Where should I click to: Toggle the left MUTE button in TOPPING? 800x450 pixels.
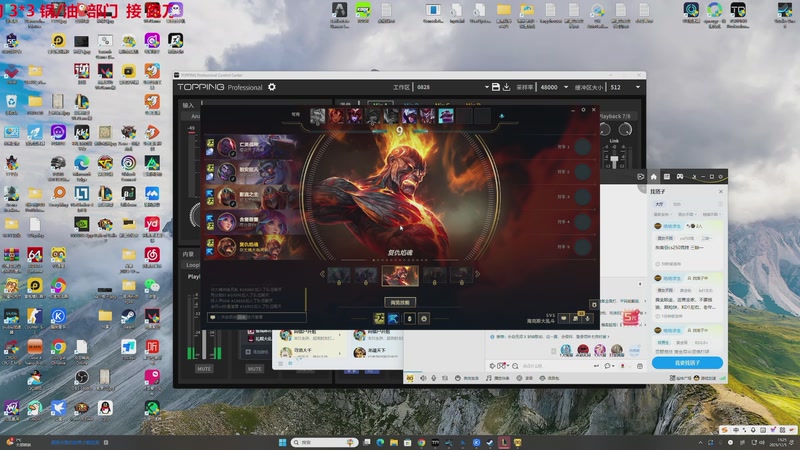click(204, 368)
